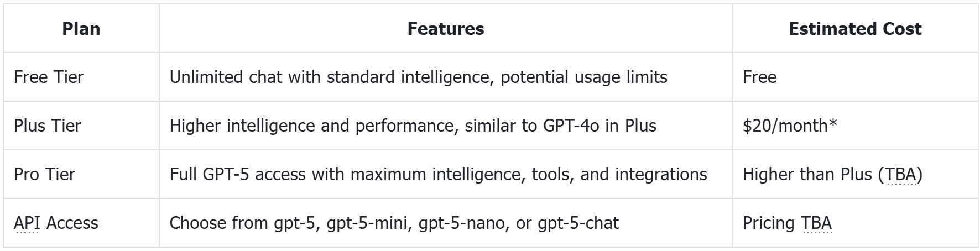The image size is (980, 251).
Task: Click the Estimated Cost column header
Action: click(855, 29)
